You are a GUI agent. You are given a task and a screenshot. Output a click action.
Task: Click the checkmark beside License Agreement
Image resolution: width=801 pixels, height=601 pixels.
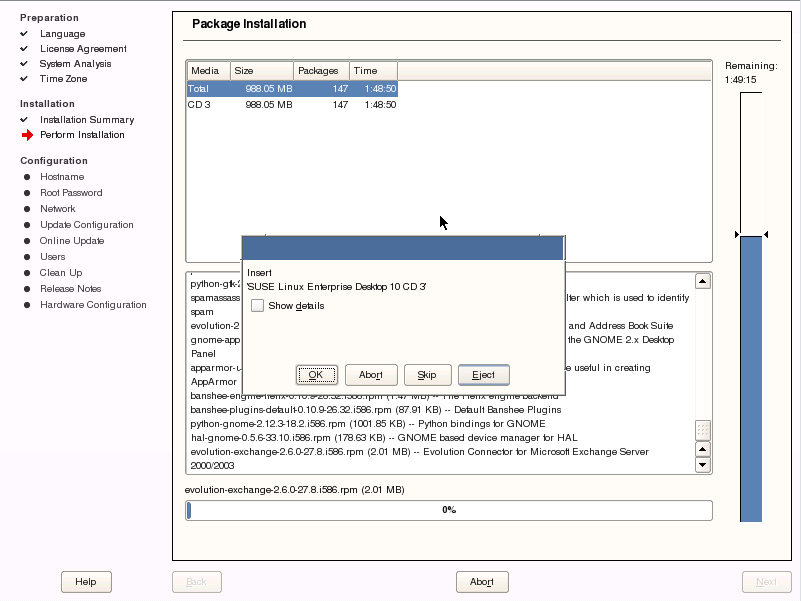pos(24,49)
